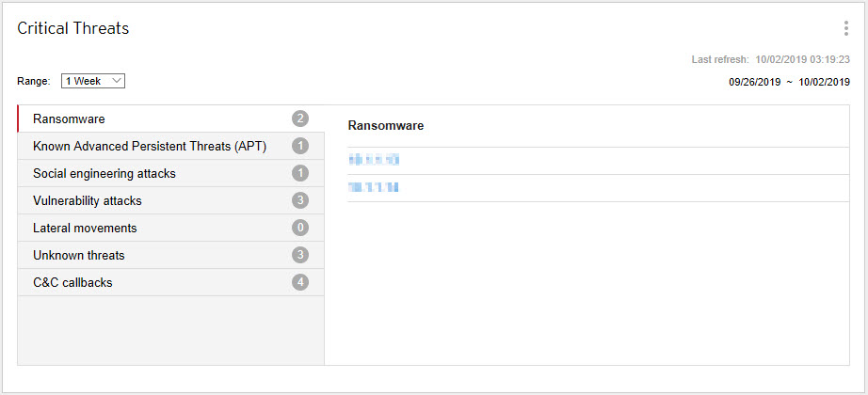Click the Unknown threats count badge
The image size is (868, 395).
click(300, 255)
